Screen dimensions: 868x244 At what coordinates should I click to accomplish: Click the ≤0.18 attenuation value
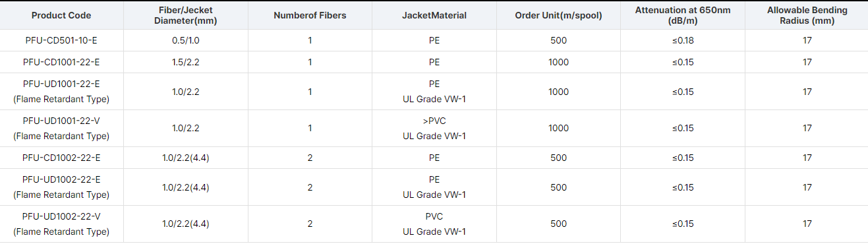[683, 40]
